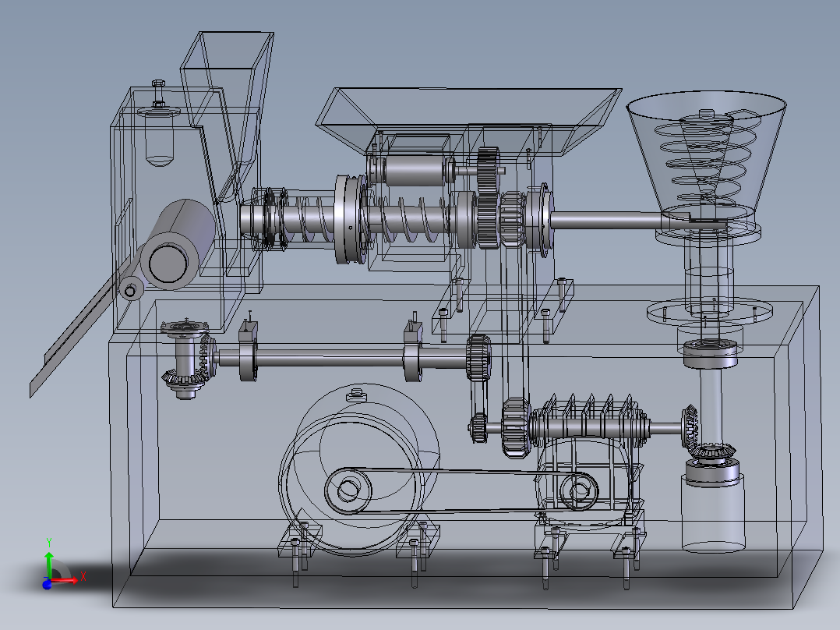
Task: Select the lower long horizontal shaft
Action: click(343, 358)
